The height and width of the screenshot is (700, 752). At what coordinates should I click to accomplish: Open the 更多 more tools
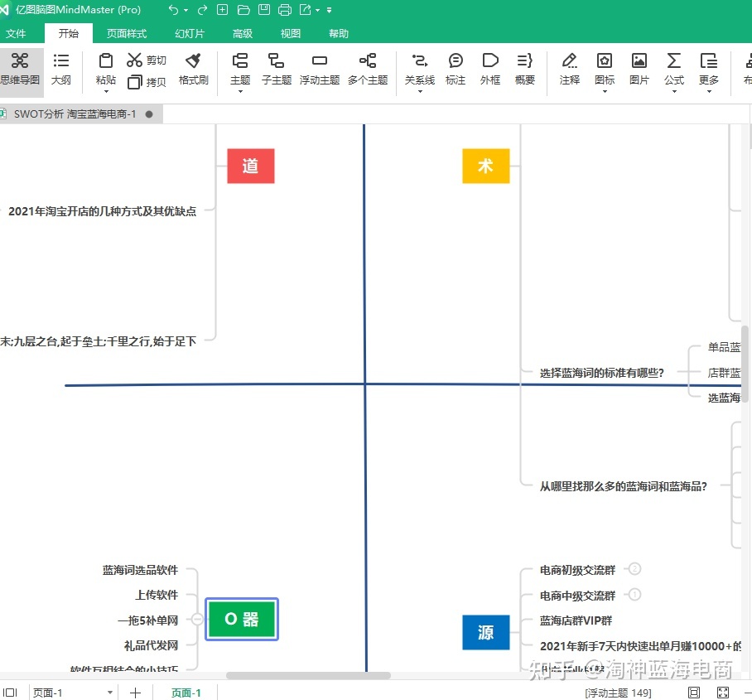point(709,69)
